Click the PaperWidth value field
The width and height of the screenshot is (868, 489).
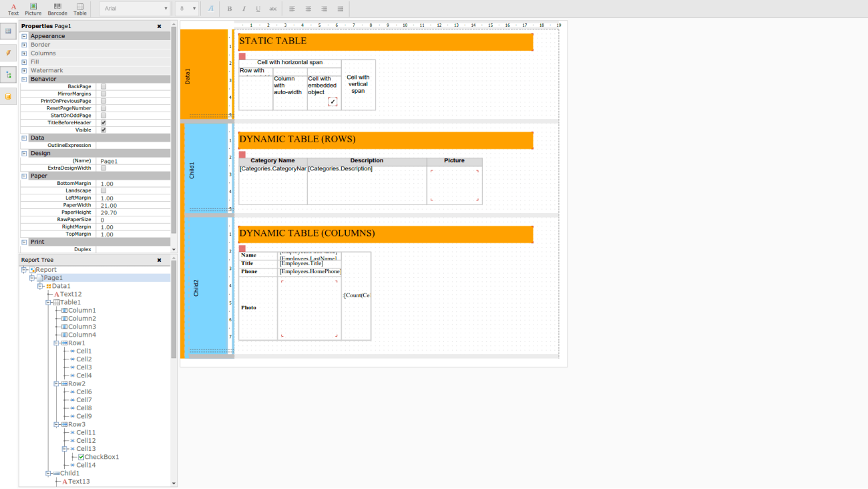pos(133,206)
